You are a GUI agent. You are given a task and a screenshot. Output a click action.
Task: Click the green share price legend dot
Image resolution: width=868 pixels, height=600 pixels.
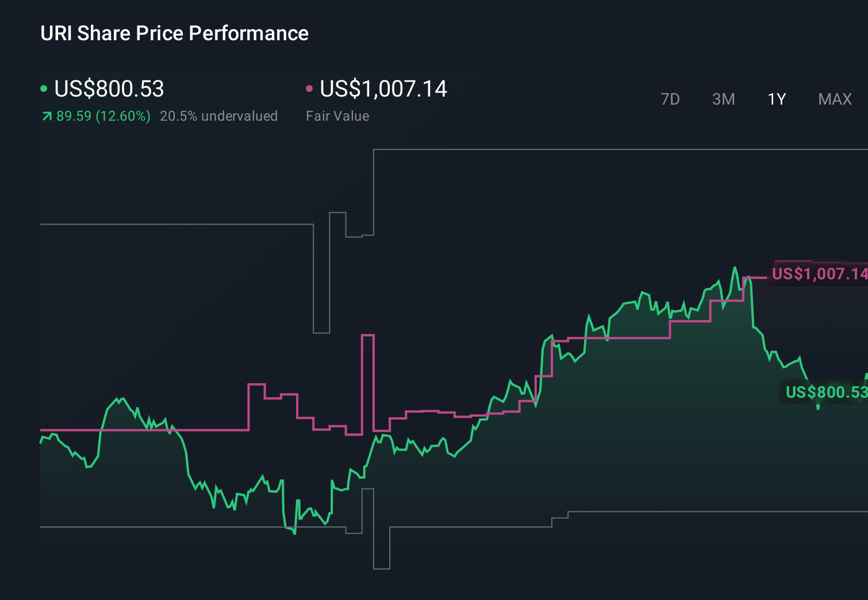[44, 88]
